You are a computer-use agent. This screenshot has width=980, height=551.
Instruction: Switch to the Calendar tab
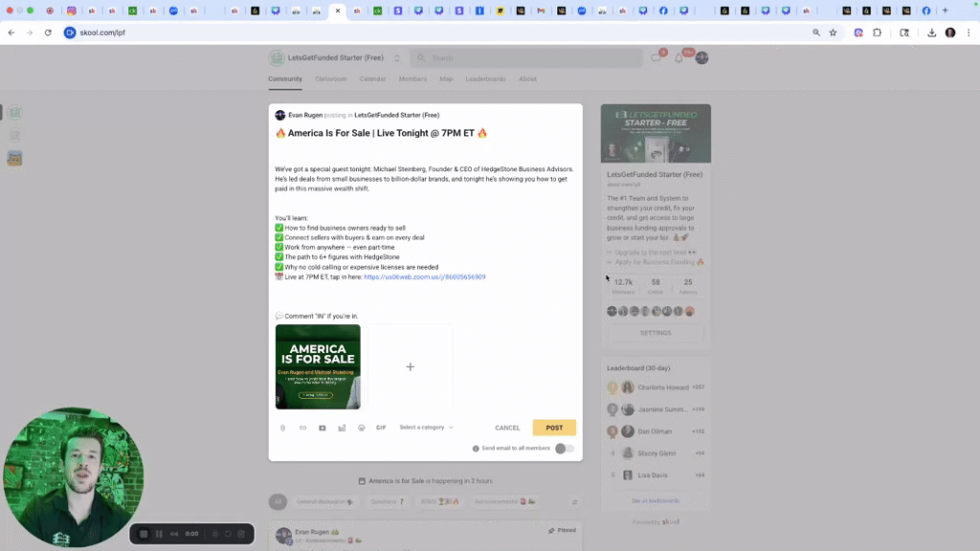pos(372,78)
